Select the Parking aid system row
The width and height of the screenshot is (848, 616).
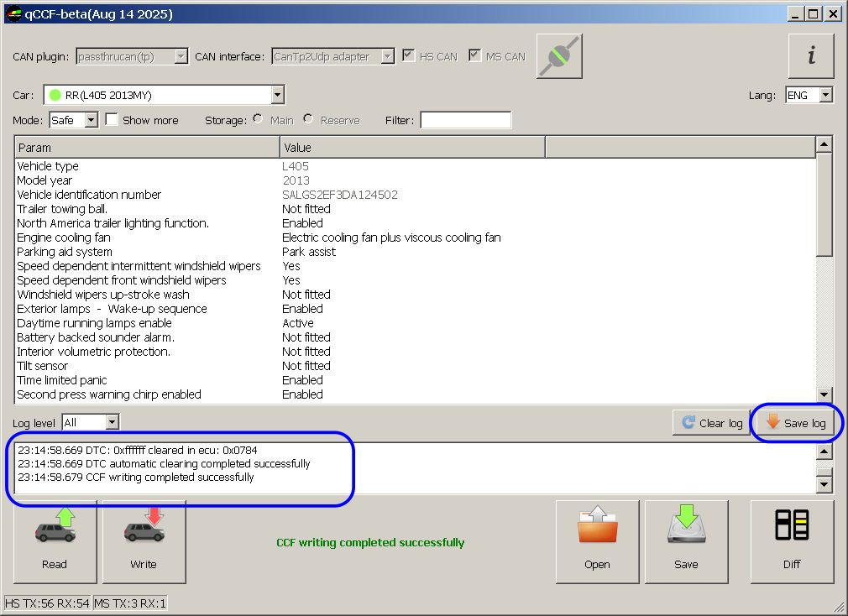(x=416, y=252)
